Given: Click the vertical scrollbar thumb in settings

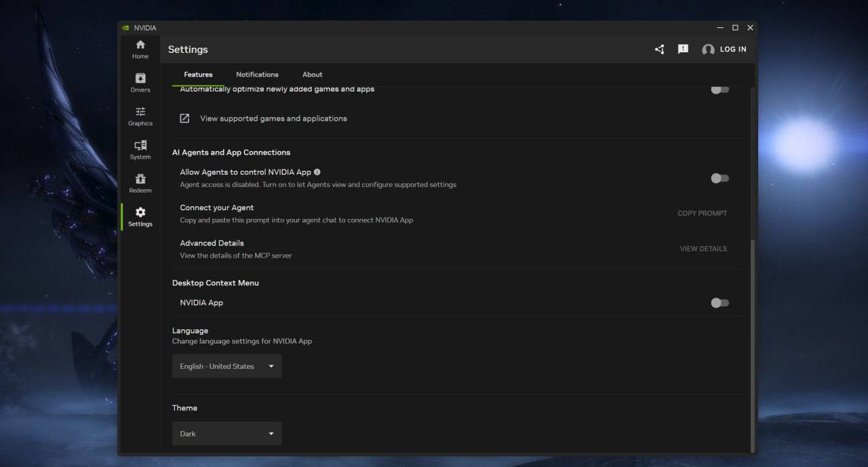Looking at the screenshot, I should (753, 346).
